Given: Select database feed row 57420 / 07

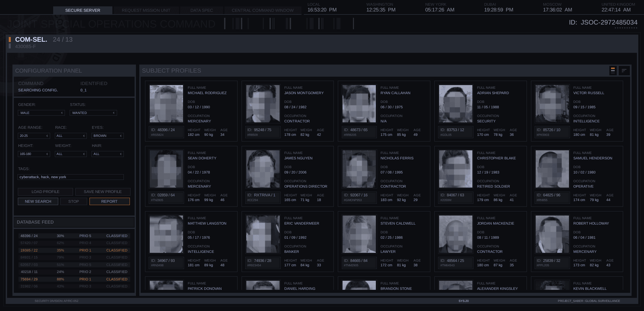Looking at the screenshot, I should point(74,243).
